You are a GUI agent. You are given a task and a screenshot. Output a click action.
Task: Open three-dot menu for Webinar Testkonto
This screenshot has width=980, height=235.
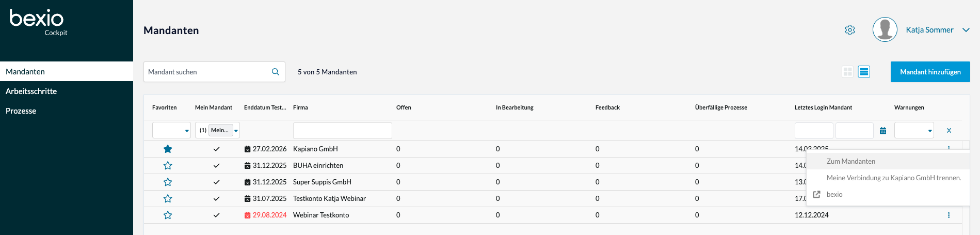click(x=949, y=215)
